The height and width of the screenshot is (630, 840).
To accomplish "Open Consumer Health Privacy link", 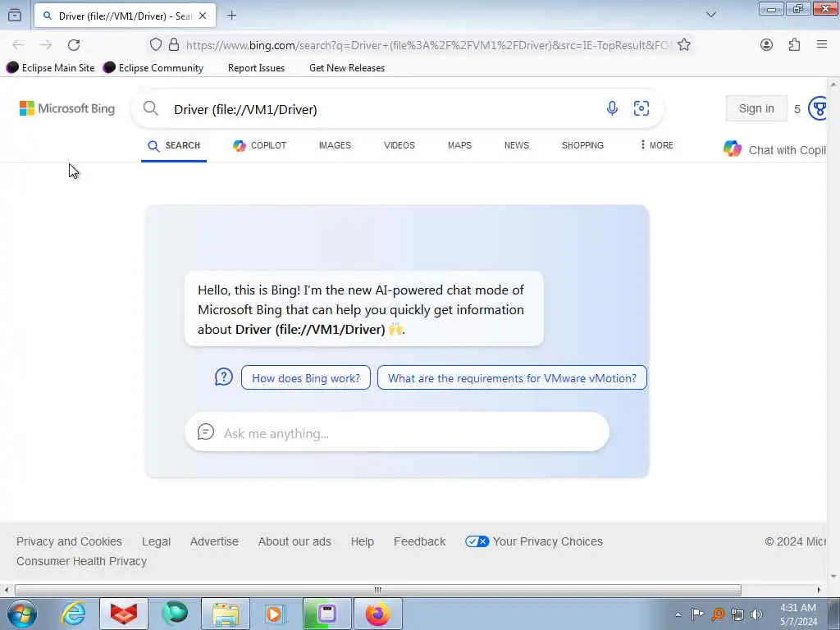I will point(81,561).
